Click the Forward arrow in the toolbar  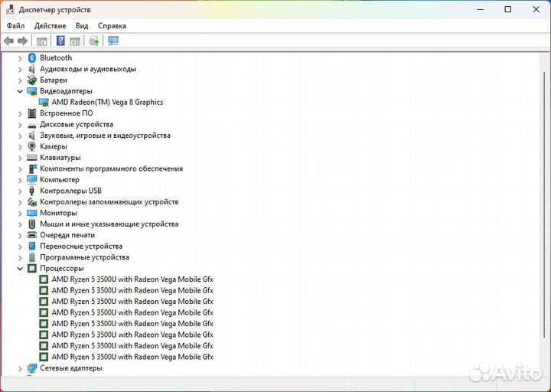[x=23, y=41]
